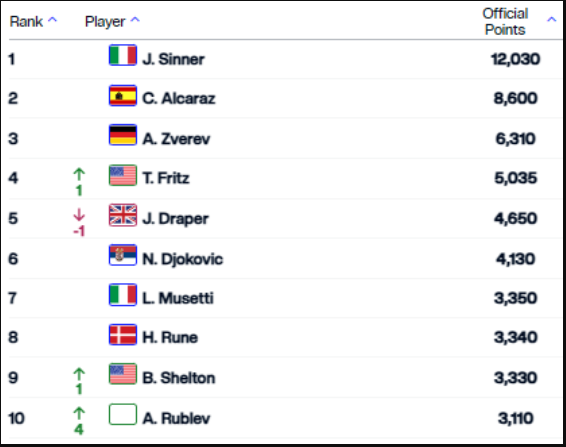
Task: Click the green up arrow on T. Fritz row
Action: [79, 174]
